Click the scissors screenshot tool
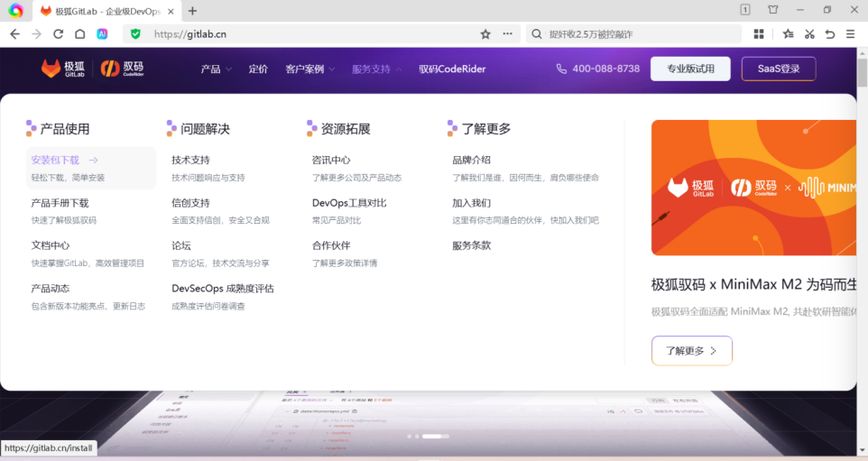The height and width of the screenshot is (461, 868). pyautogui.click(x=809, y=34)
